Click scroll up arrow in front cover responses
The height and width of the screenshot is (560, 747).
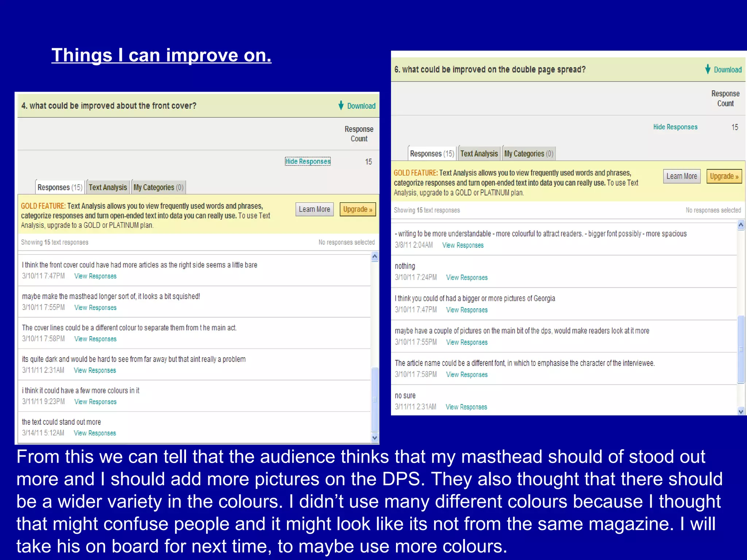tap(375, 257)
